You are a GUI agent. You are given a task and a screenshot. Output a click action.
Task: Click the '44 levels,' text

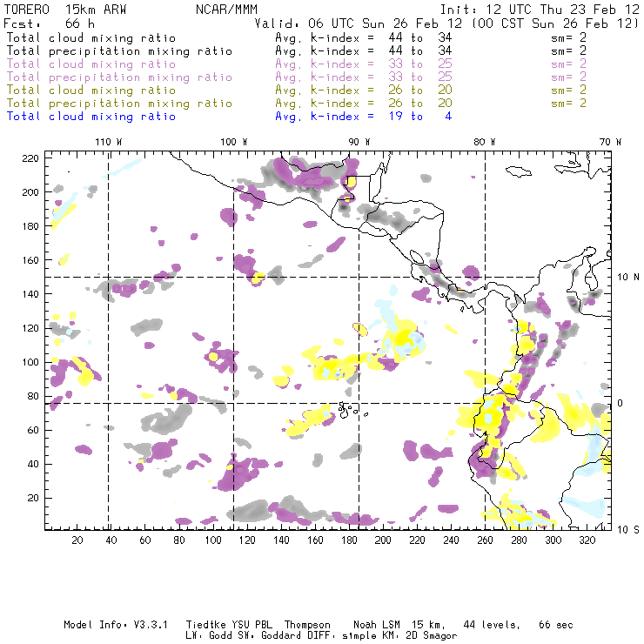click(492, 625)
